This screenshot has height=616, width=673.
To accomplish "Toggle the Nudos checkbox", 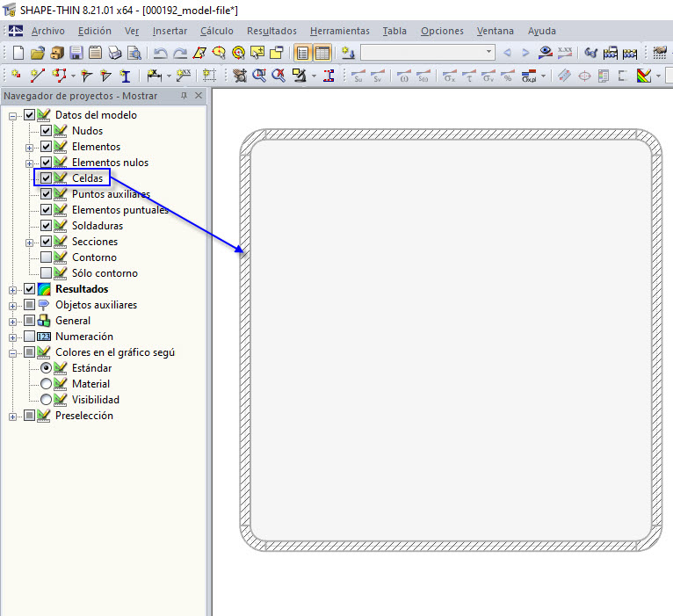I will point(46,131).
